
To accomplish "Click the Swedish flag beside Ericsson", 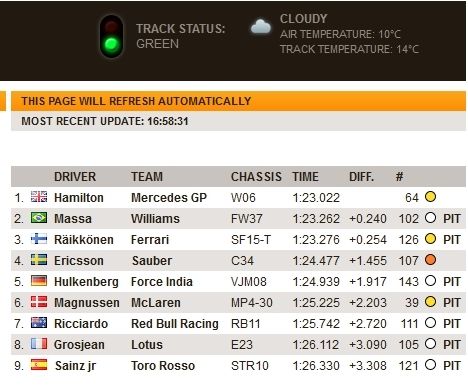I will tap(39, 260).
